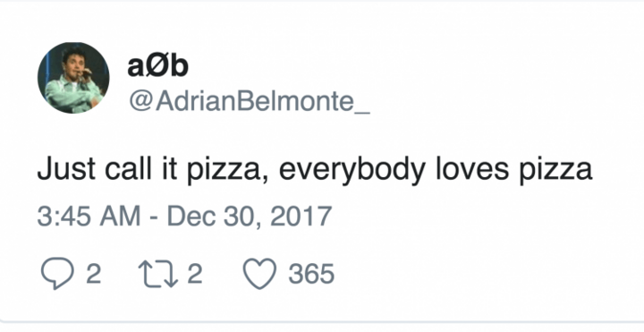644x332 pixels.
Task: Open the round profile avatar photo
Action: tap(73, 78)
